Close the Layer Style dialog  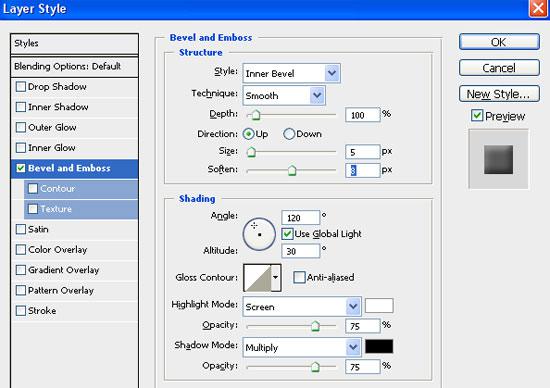tap(538, 8)
